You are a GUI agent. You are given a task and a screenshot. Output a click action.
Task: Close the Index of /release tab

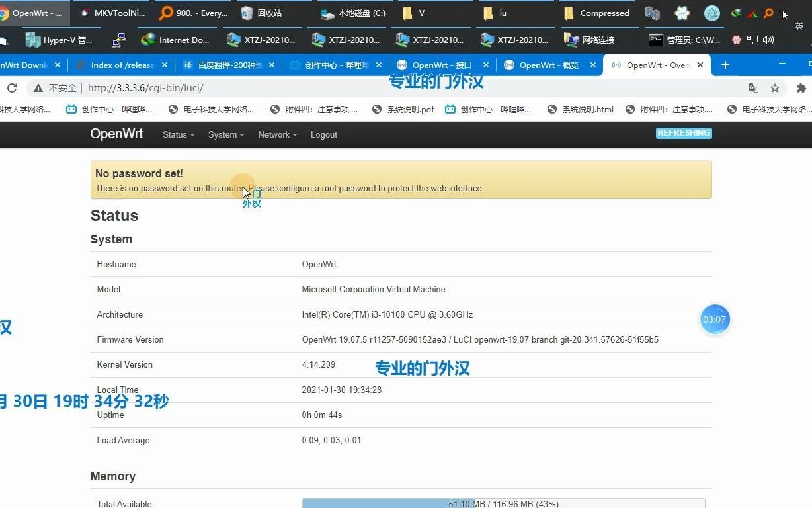tap(164, 65)
